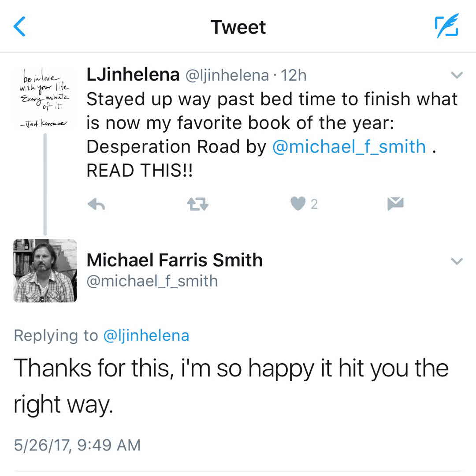Retweet the Desperation Road tweet

coord(197,204)
